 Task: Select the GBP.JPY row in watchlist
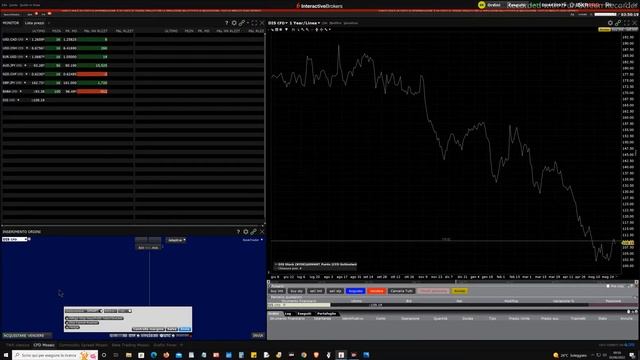click(67, 83)
